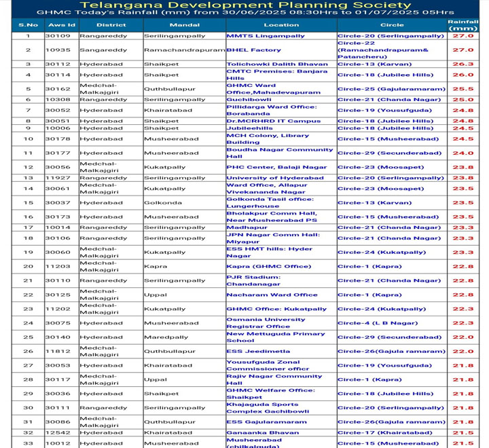Open University of Hyderabad location link

coord(275,178)
